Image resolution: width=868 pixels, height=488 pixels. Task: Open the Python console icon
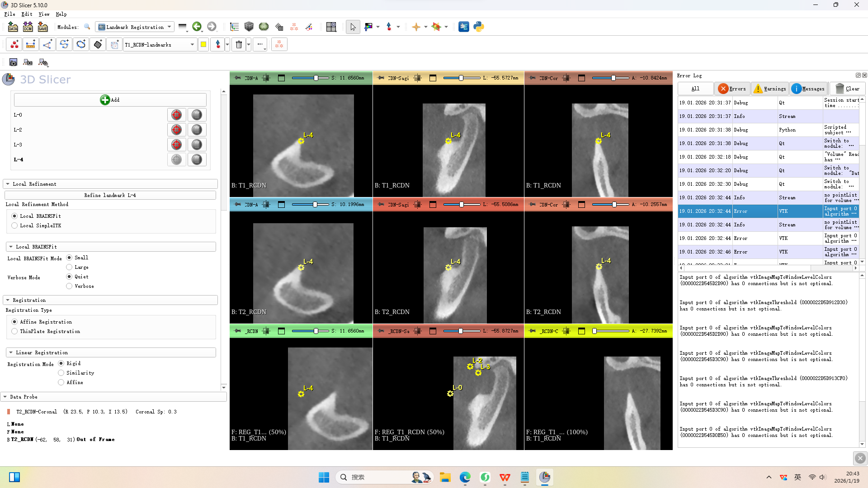479,27
